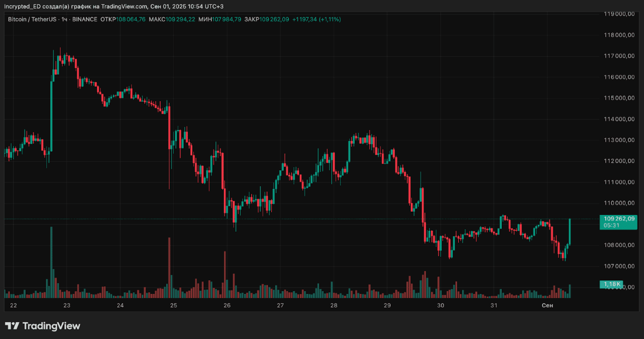
Task: Click the 112 000,00 price axis label
Action: pyautogui.click(x=619, y=161)
